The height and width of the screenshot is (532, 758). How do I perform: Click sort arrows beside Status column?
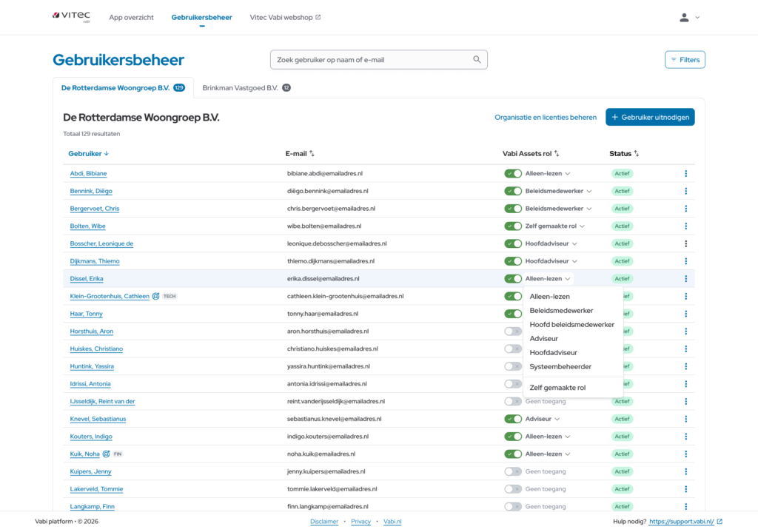(636, 154)
